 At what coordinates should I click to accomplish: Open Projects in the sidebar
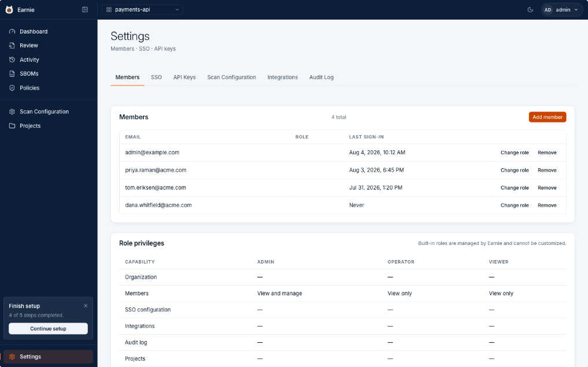49,126
